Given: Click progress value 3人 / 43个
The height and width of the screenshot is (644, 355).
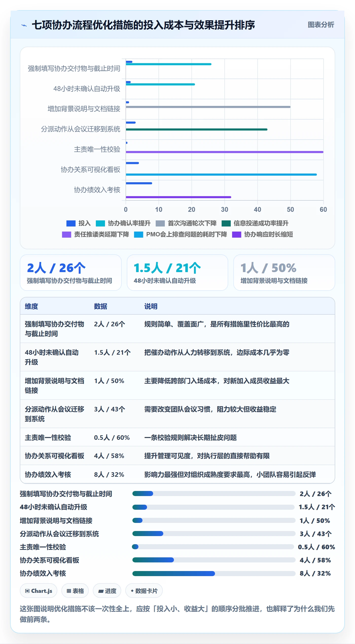Looking at the screenshot, I should pyautogui.click(x=315, y=534).
